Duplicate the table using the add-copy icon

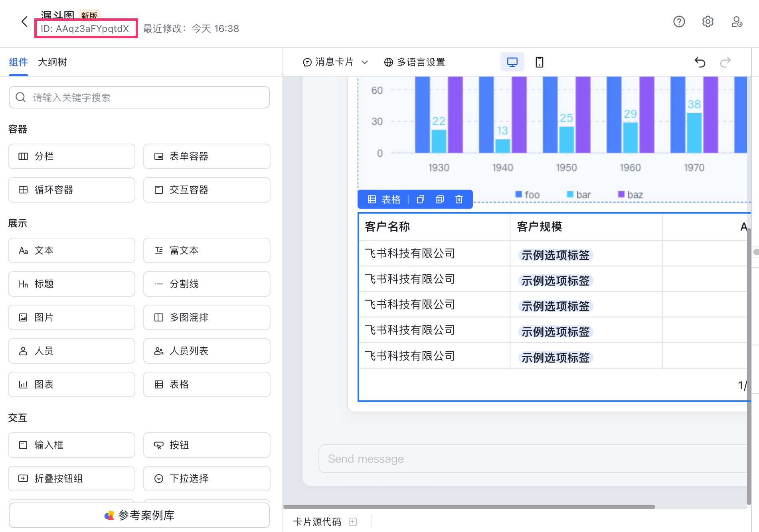tap(439, 199)
